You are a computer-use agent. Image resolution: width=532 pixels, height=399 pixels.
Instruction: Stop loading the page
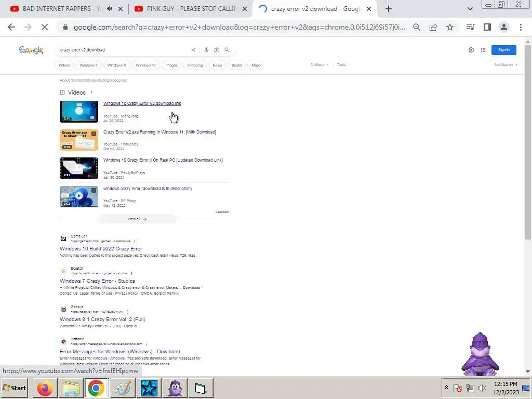click(x=45, y=27)
